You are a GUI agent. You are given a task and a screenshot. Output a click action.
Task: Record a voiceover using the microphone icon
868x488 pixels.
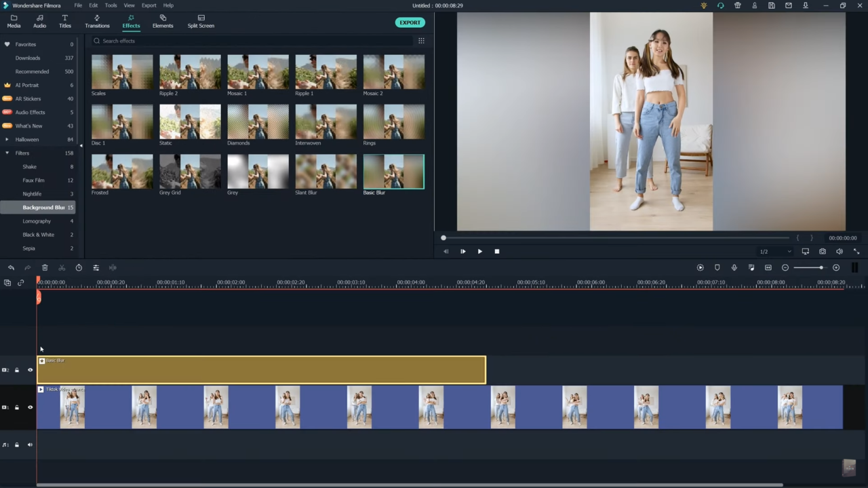[734, 267]
